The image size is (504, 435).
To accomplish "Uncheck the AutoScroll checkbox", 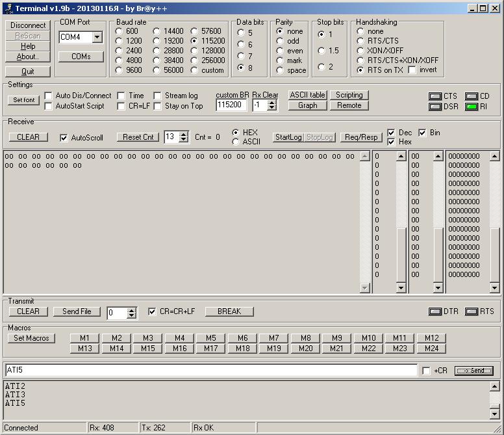I will 64,138.
